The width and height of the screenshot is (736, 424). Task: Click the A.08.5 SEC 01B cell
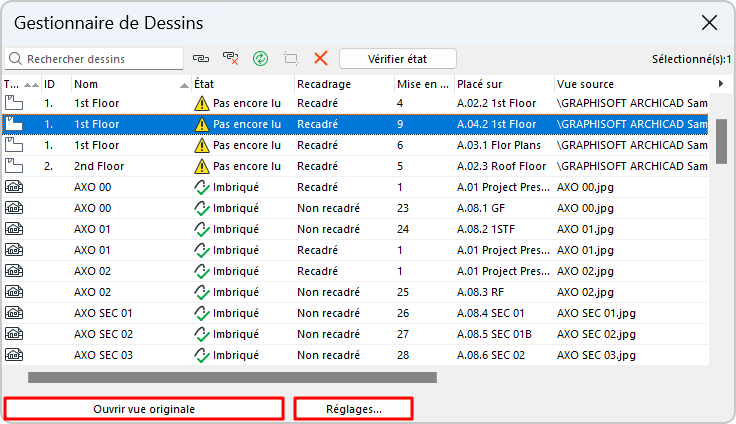494,334
